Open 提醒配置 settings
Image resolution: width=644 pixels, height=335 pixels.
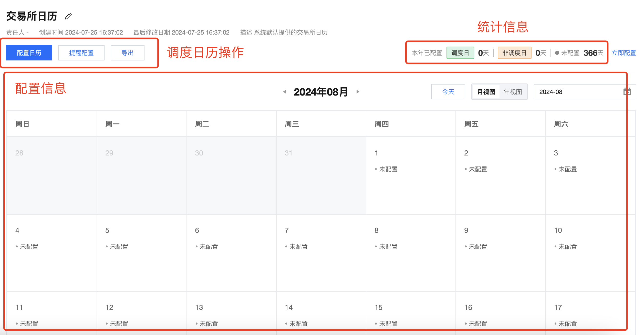[x=81, y=53]
